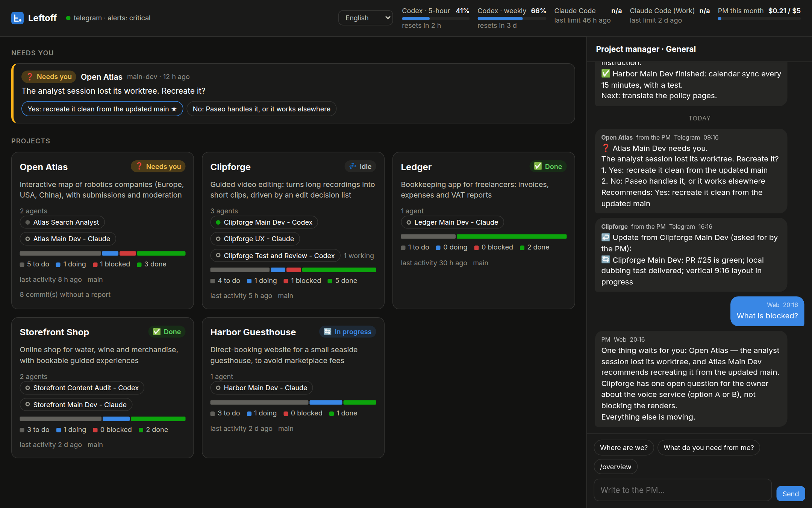Click the refresh icon before 'Clipforge Main Dev: PR #25'
Image resolution: width=812 pixels, height=508 pixels.
click(x=606, y=260)
